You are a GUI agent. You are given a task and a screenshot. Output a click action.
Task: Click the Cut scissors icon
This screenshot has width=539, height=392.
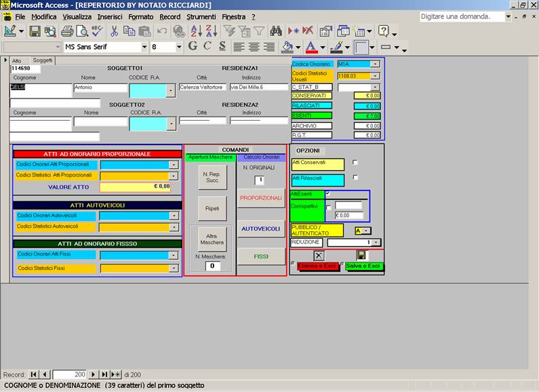(114, 31)
